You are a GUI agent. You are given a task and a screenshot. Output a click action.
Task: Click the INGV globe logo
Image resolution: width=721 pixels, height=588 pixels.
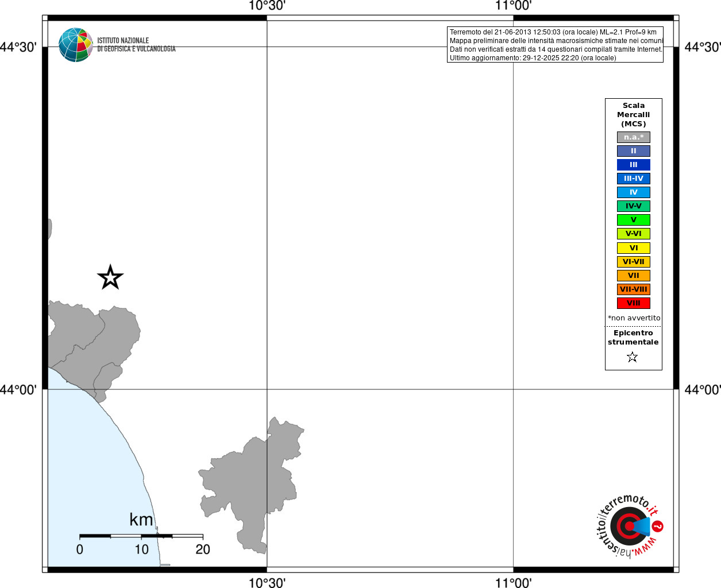click(75, 45)
